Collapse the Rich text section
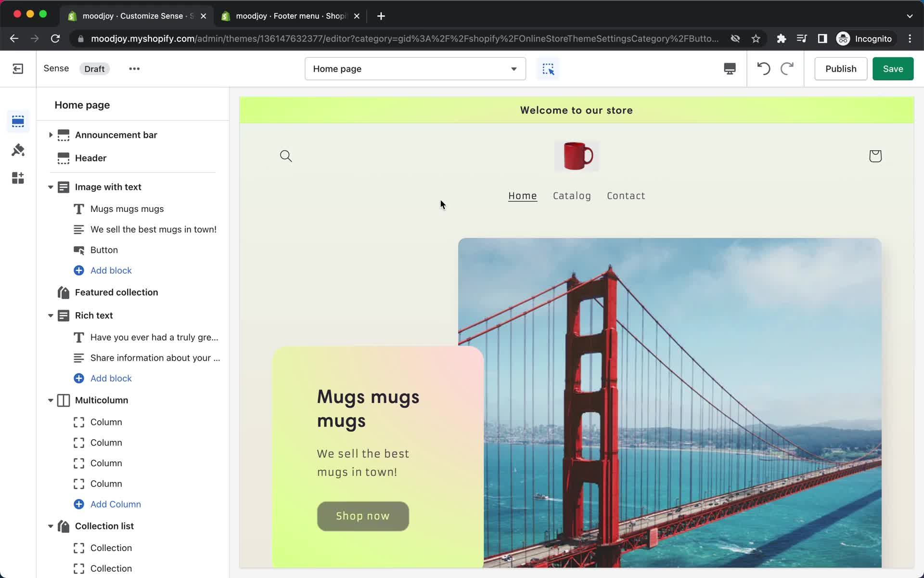The height and width of the screenshot is (578, 924). coord(50,315)
